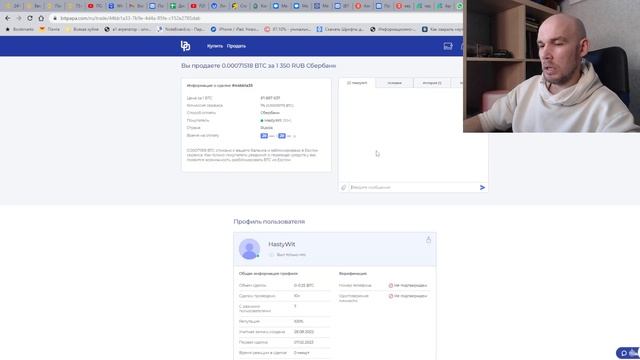This screenshot has width=640, height=360.
Task: Click the browser Back arrow
Action: (x=8, y=18)
